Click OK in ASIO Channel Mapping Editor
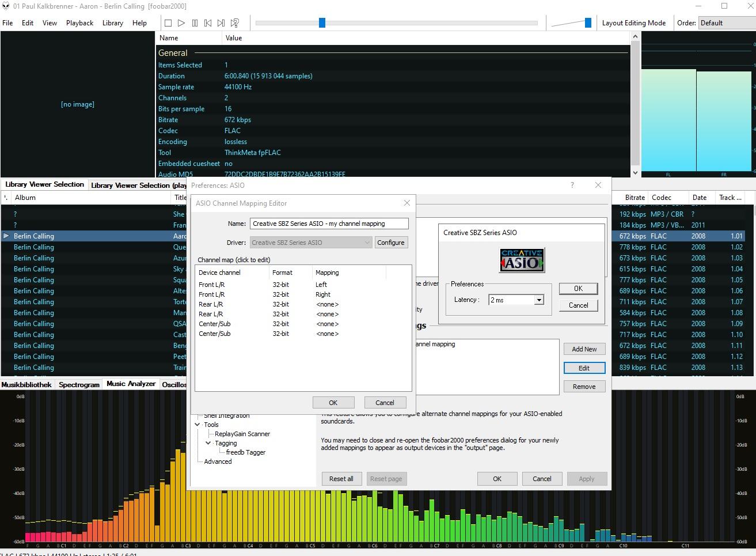The height and width of the screenshot is (556, 756). click(333, 403)
